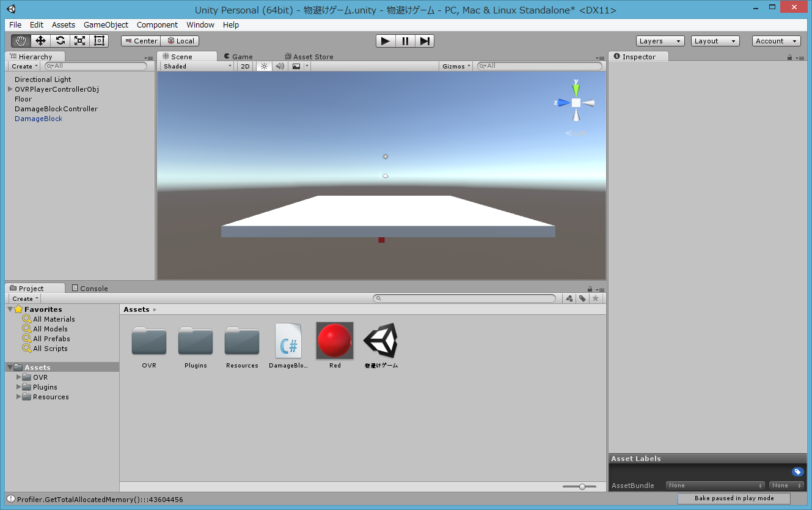
Task: Click the blue Asset Labels tag button
Action: coord(798,471)
